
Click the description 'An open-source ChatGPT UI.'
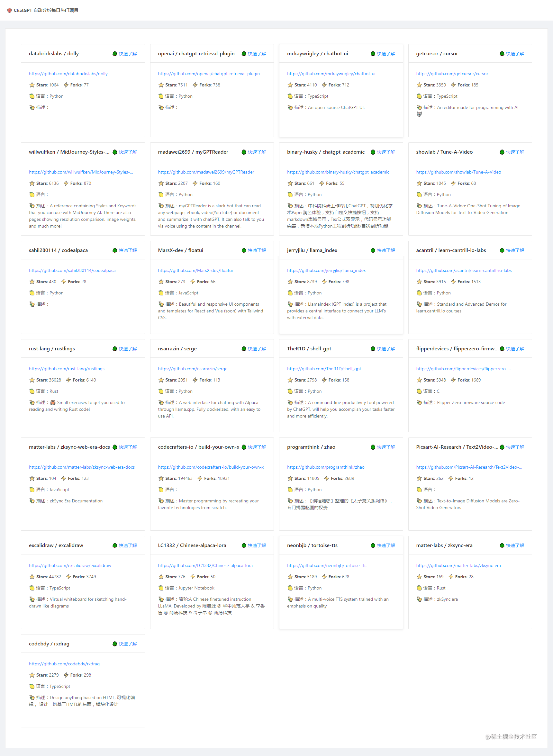[x=336, y=107]
